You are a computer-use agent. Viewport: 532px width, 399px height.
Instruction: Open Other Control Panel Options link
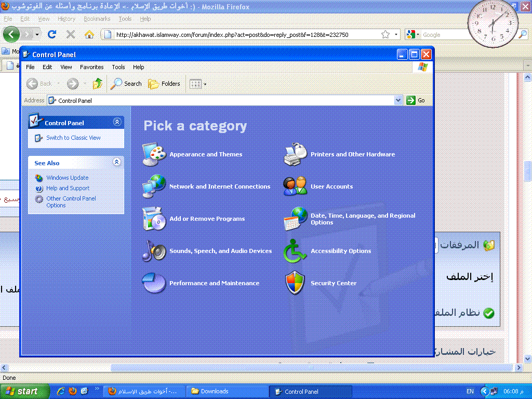[x=71, y=202]
